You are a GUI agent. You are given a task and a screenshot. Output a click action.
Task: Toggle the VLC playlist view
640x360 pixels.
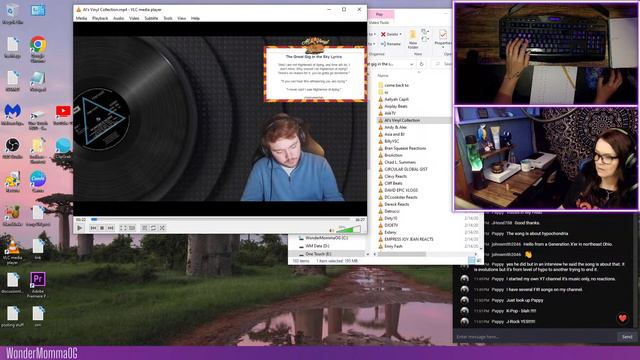pyautogui.click(x=144, y=228)
